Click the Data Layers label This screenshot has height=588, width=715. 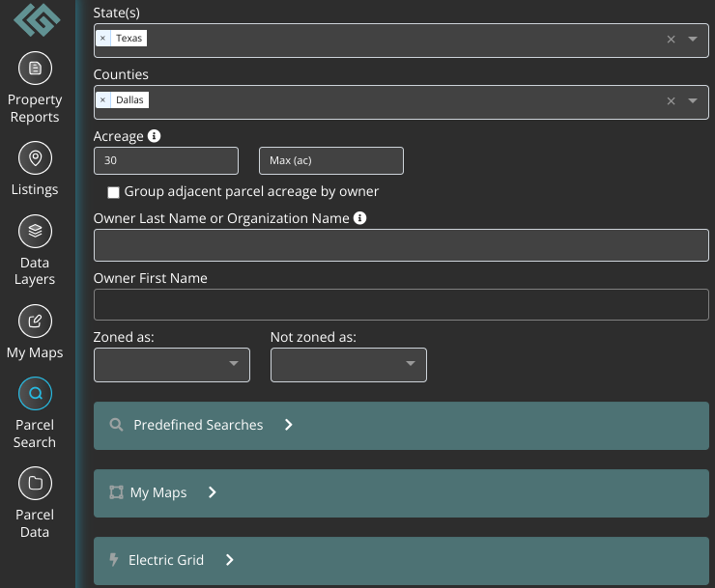click(35, 270)
